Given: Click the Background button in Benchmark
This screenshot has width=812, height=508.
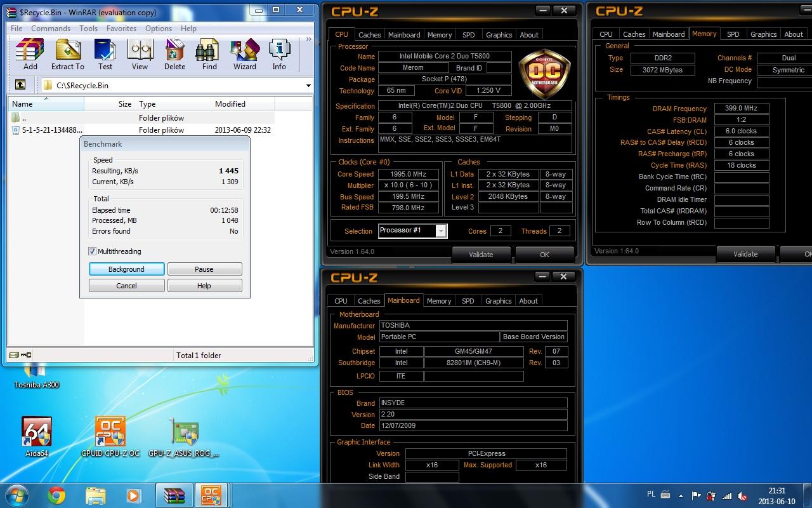Looking at the screenshot, I should pyautogui.click(x=127, y=269).
